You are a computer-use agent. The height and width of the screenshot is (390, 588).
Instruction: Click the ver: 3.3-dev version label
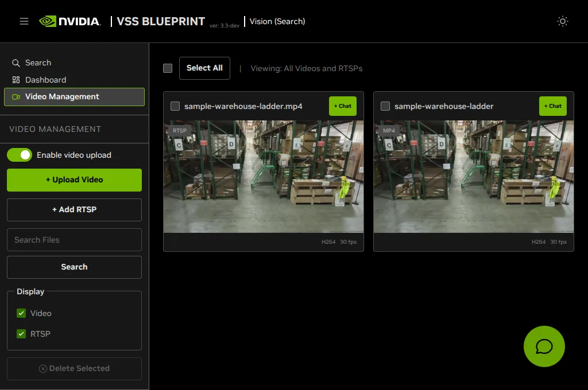225,26
